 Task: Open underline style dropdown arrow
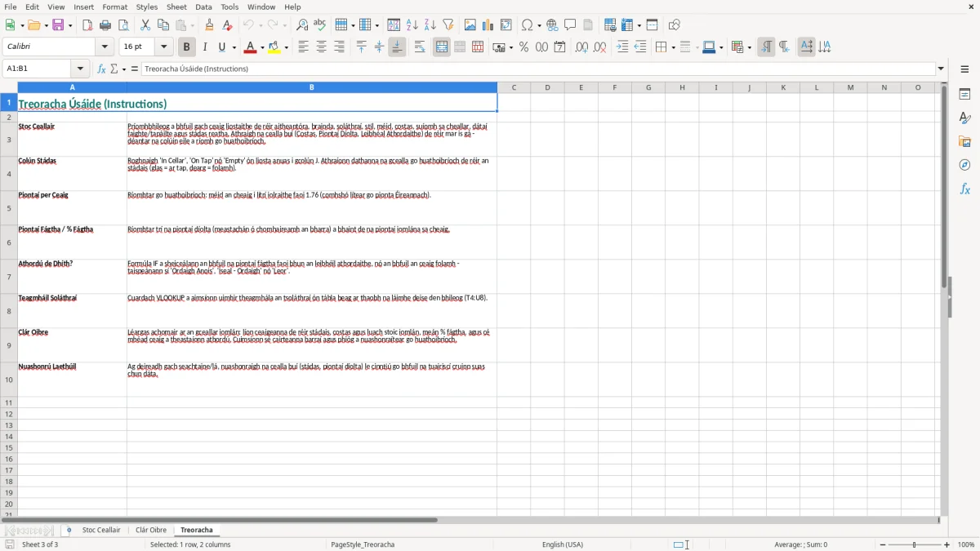(234, 47)
